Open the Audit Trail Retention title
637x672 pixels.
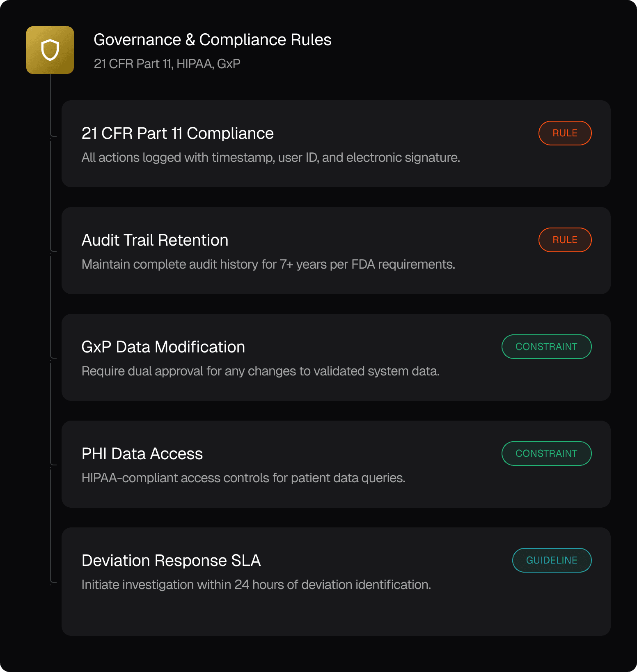[x=155, y=240]
